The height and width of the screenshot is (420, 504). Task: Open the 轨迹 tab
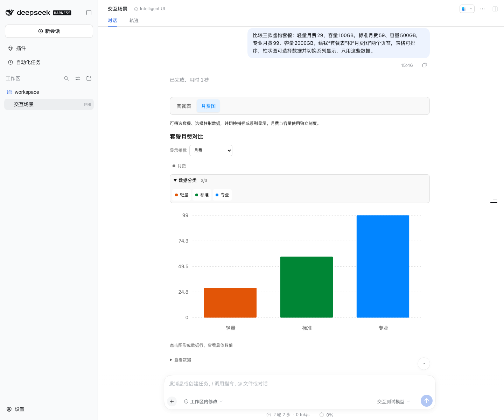(x=134, y=21)
